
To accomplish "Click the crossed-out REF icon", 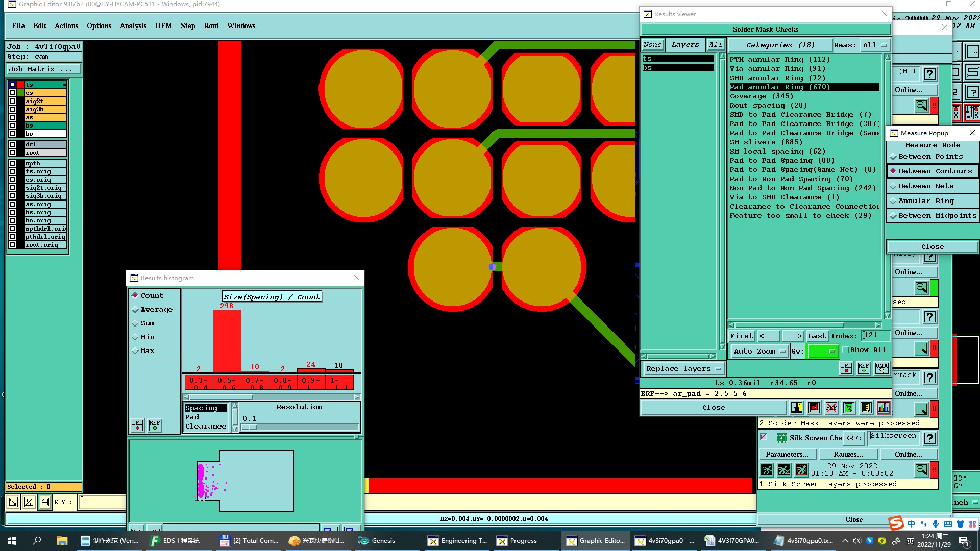I will (x=831, y=408).
